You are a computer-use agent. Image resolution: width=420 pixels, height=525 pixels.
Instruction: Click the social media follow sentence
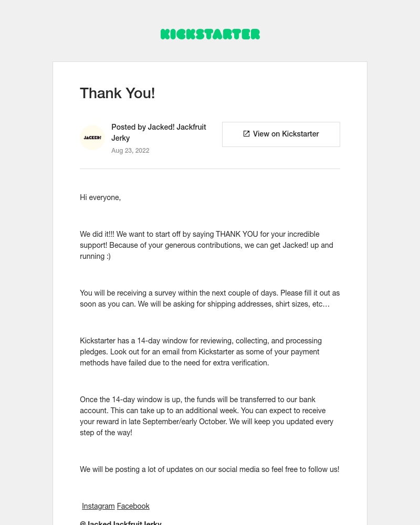point(209,469)
